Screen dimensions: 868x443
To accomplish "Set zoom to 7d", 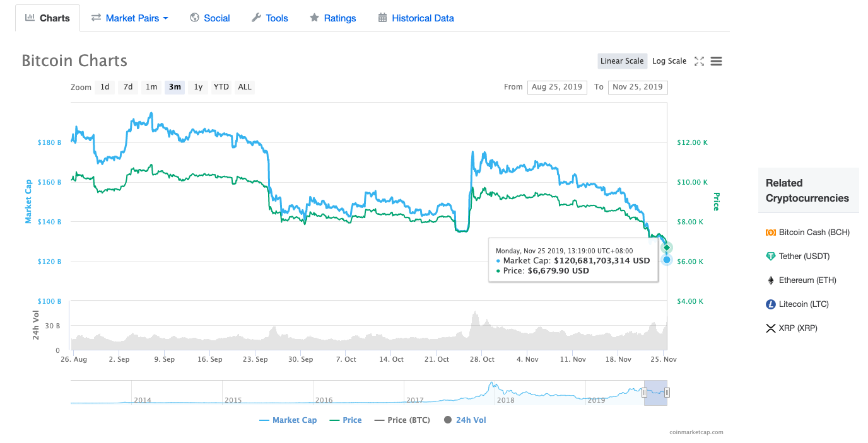I will (x=128, y=87).
